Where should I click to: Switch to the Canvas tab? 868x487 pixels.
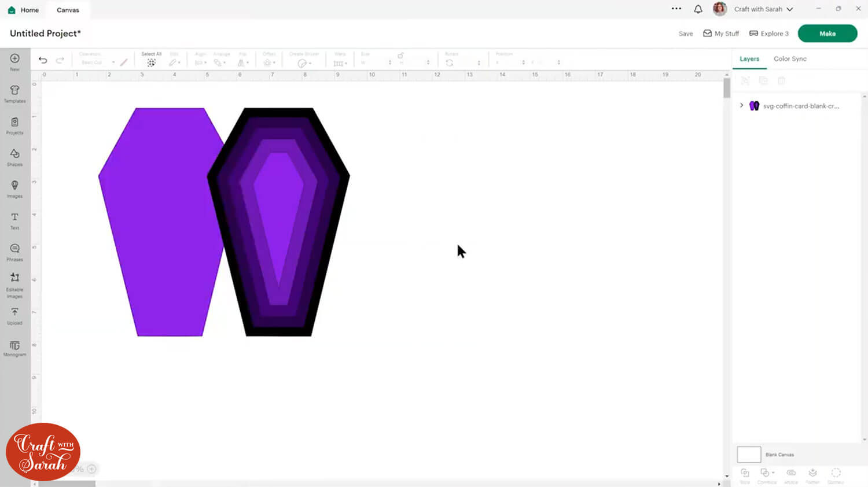click(68, 10)
